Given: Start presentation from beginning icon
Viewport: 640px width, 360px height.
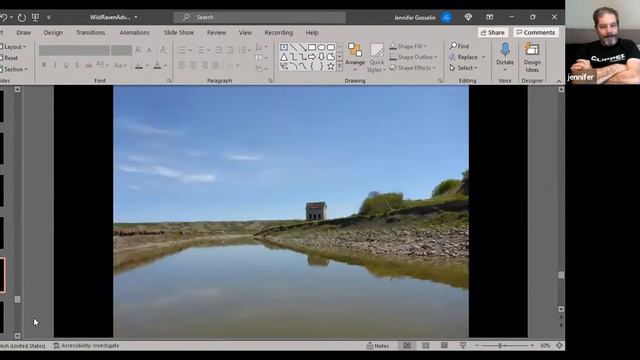Looking at the screenshot, I should [36, 18].
